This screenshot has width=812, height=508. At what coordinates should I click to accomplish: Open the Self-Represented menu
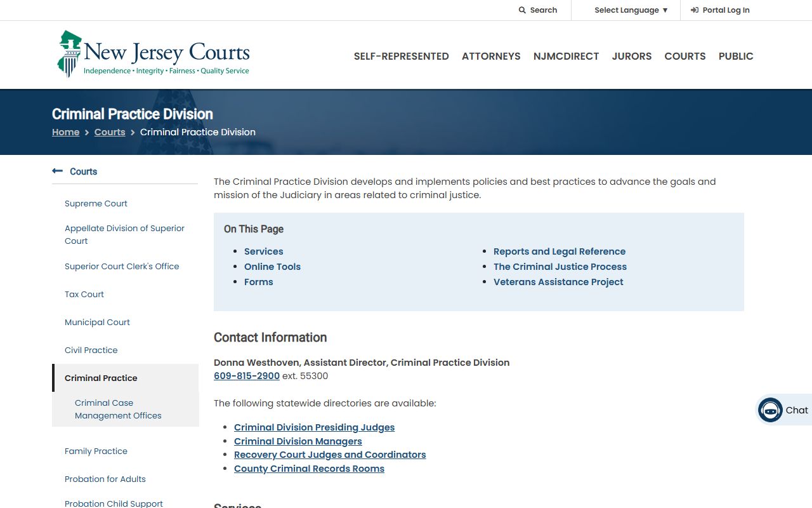[402, 56]
